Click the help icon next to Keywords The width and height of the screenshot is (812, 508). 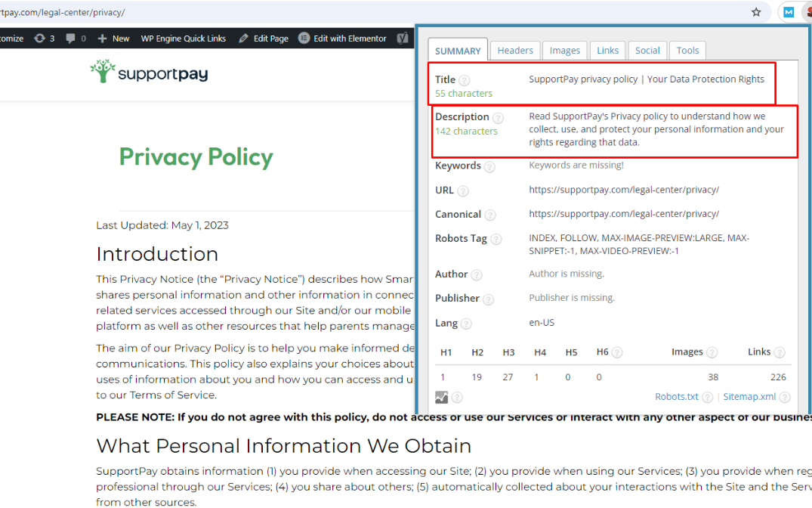(x=489, y=166)
